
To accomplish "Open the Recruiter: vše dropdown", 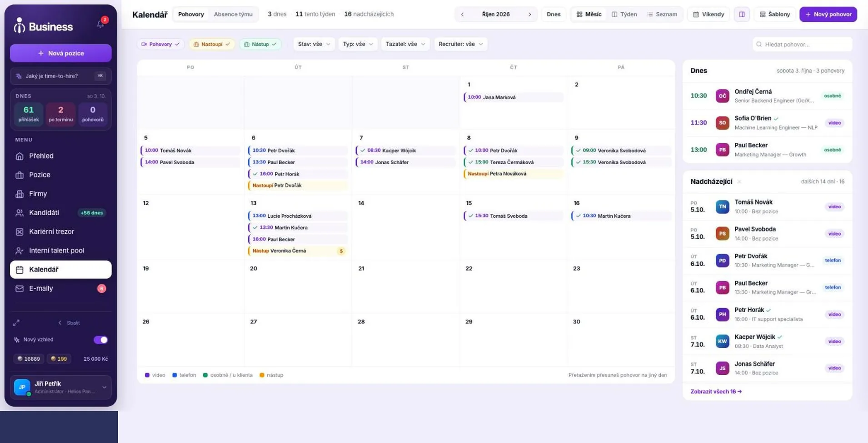I will (460, 44).
